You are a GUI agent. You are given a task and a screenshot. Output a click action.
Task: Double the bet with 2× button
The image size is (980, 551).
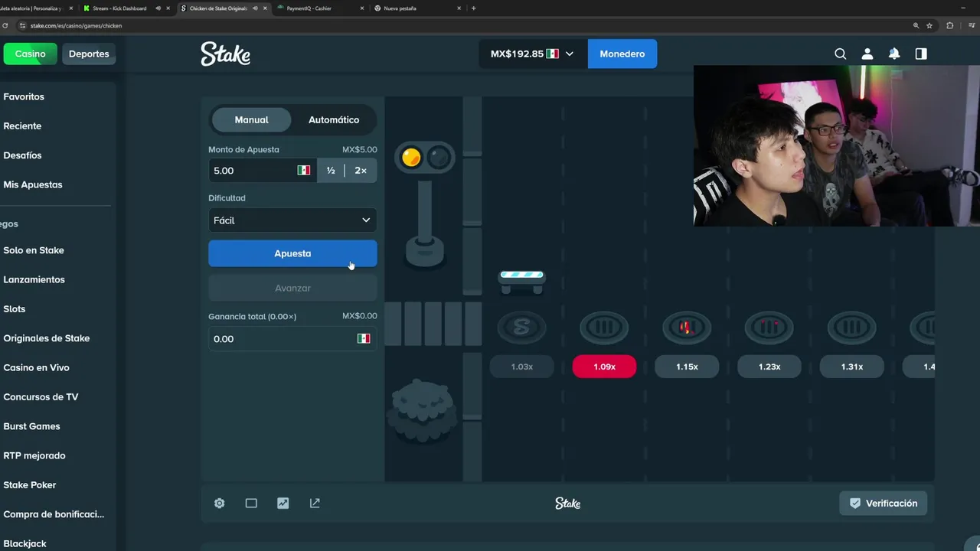point(361,171)
